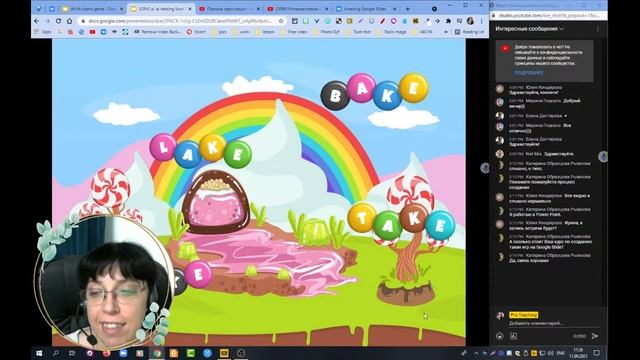This screenshot has width=640, height=360.
Task: Open Zoom app on taskbar
Action: [123, 353]
